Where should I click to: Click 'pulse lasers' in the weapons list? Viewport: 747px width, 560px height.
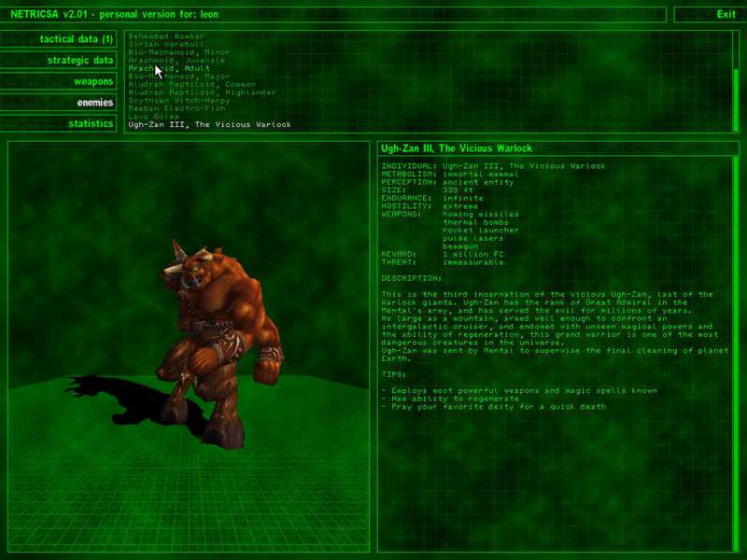click(472, 238)
